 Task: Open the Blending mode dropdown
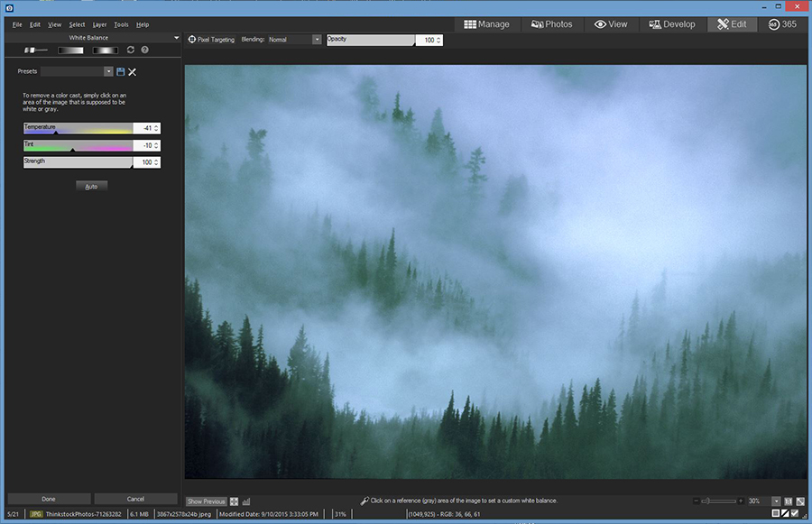coord(317,40)
